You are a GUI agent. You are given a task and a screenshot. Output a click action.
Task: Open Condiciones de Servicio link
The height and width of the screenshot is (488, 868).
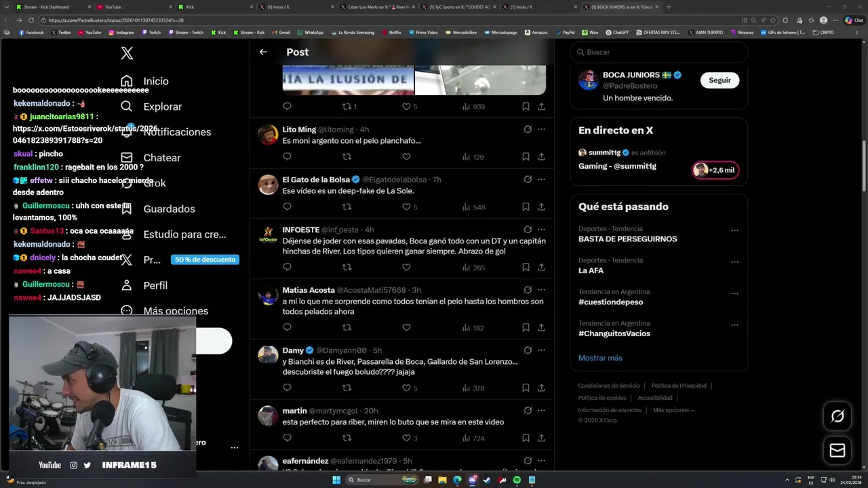pos(609,386)
